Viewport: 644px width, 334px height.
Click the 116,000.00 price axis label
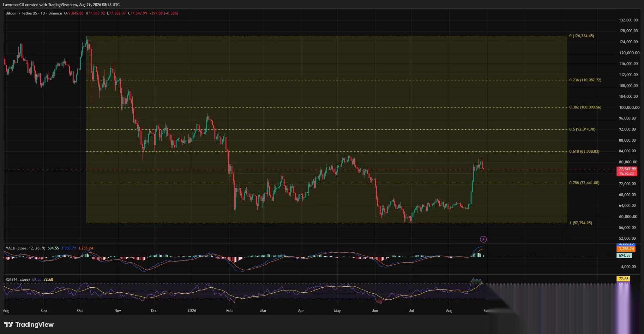628,64
